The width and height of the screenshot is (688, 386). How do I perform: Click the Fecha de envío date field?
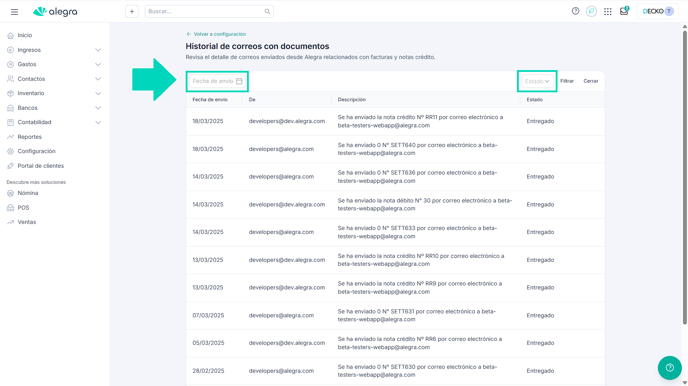(217, 81)
